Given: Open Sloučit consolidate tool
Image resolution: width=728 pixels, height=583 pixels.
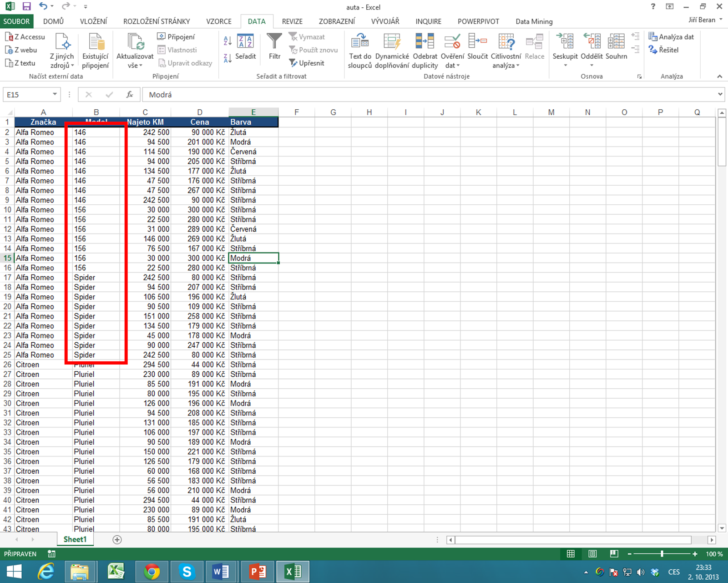Looking at the screenshot, I should tap(477, 47).
